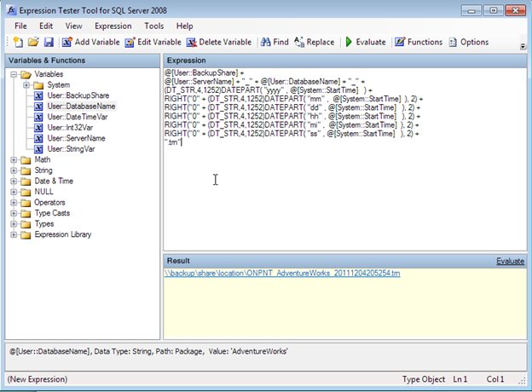Screen dimensions: 532x392
Task: Click the User::StringVar variable icon
Action: [38, 149]
